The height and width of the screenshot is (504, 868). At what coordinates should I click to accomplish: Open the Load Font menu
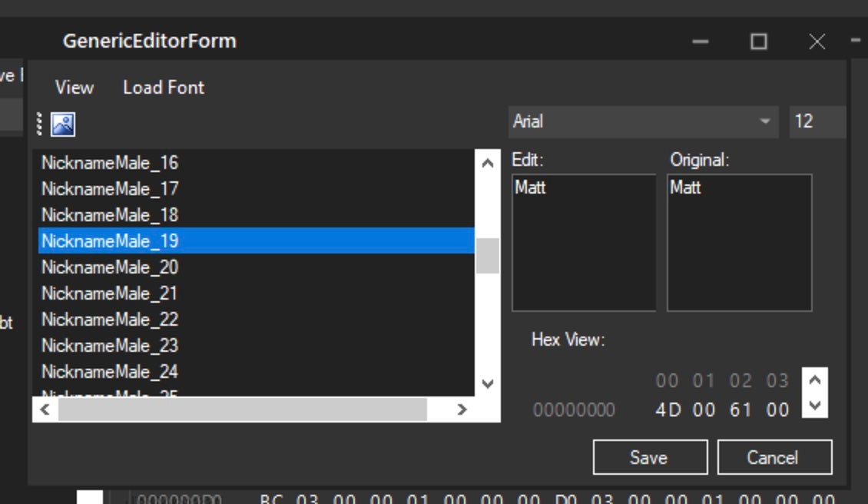(x=164, y=88)
